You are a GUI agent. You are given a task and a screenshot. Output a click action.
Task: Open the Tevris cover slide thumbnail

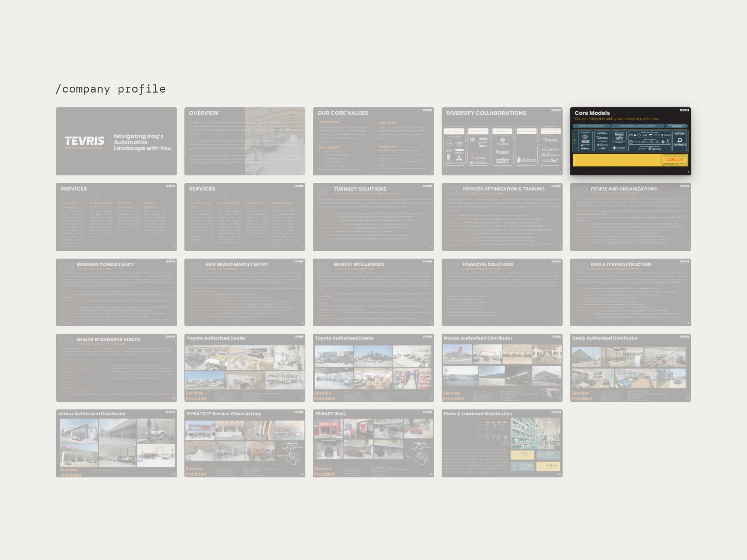(116, 141)
